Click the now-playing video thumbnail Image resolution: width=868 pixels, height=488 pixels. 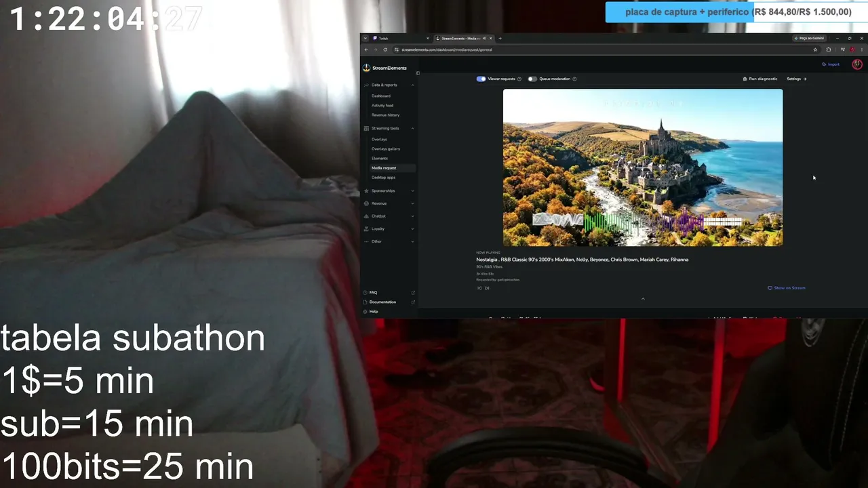[643, 167]
